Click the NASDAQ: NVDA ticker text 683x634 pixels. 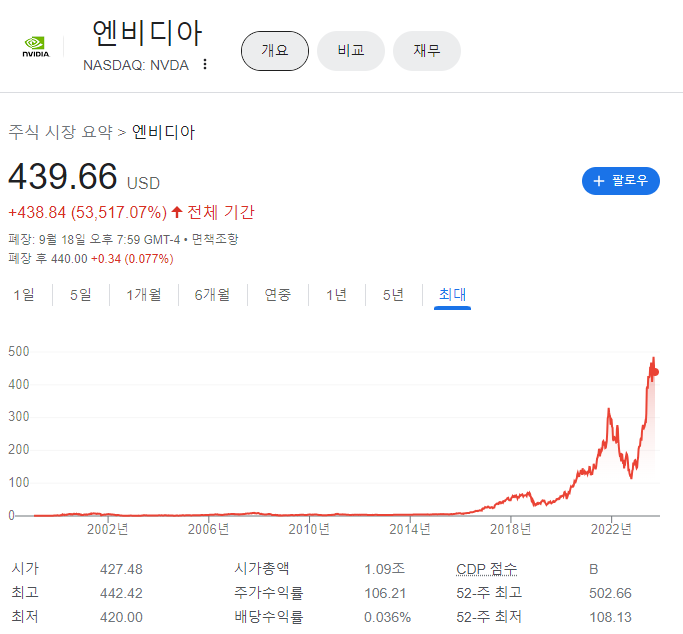pyautogui.click(x=136, y=65)
